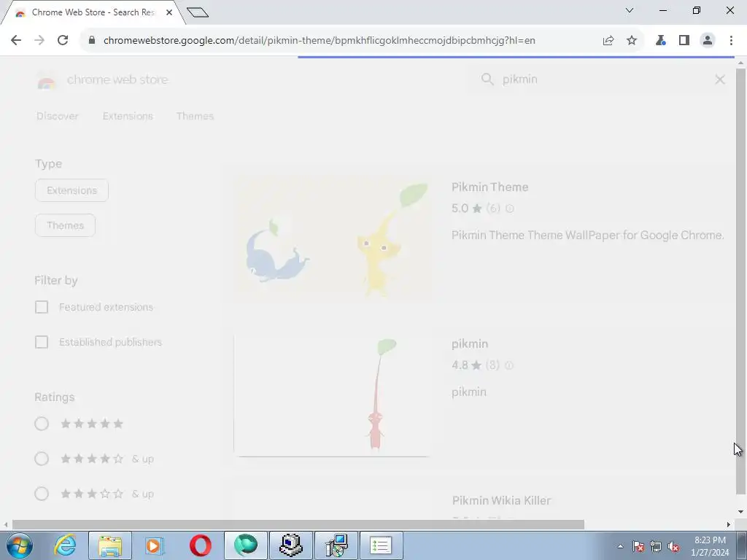Filter type by Extensions chip
Viewport: 747px width, 560px height.
coord(72,190)
